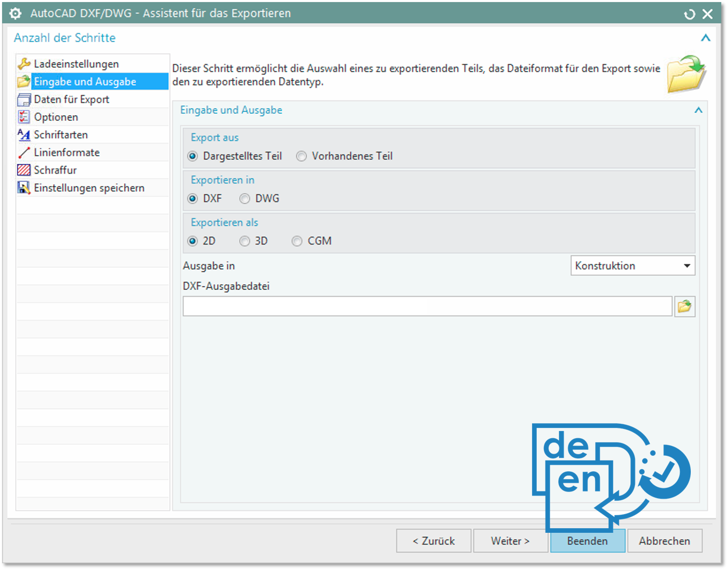Click the Schriftarten font icon
This screenshot has width=728, height=570.
(x=24, y=134)
